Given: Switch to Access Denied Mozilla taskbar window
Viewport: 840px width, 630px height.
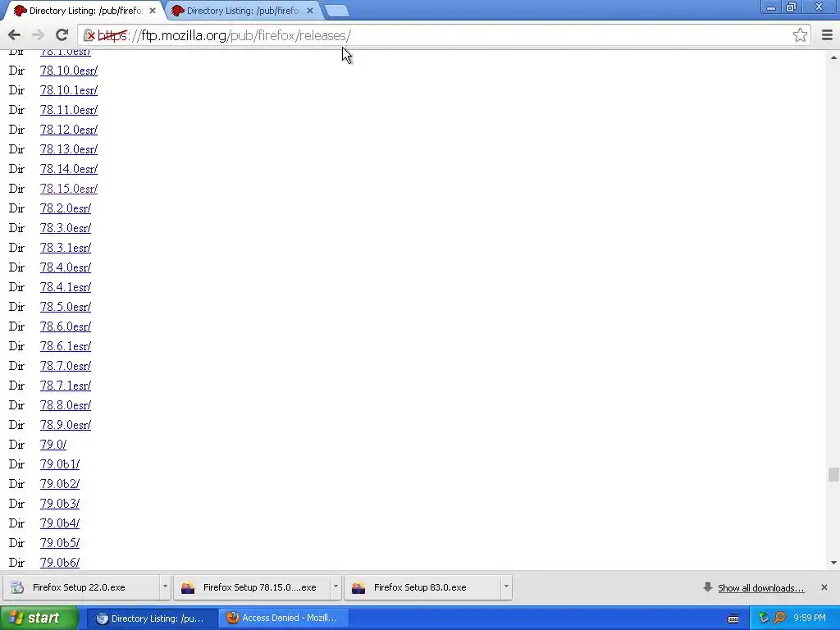Looking at the screenshot, I should [283, 619].
